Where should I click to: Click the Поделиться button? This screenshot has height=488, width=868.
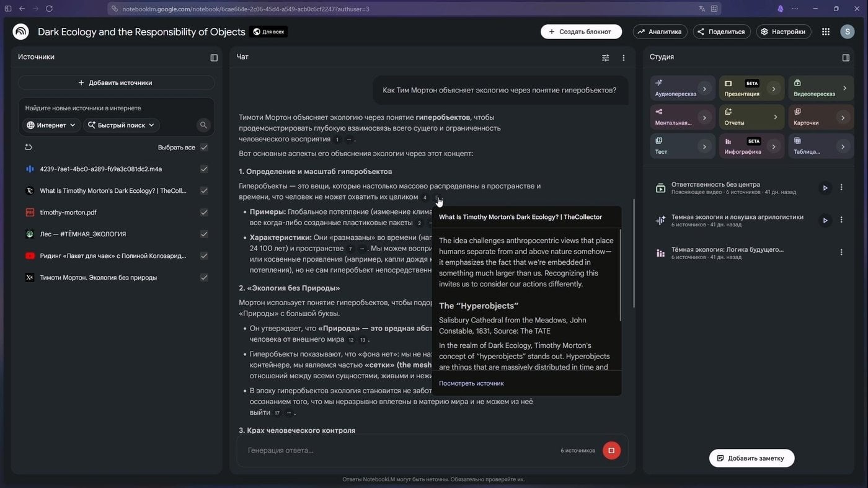[722, 32]
